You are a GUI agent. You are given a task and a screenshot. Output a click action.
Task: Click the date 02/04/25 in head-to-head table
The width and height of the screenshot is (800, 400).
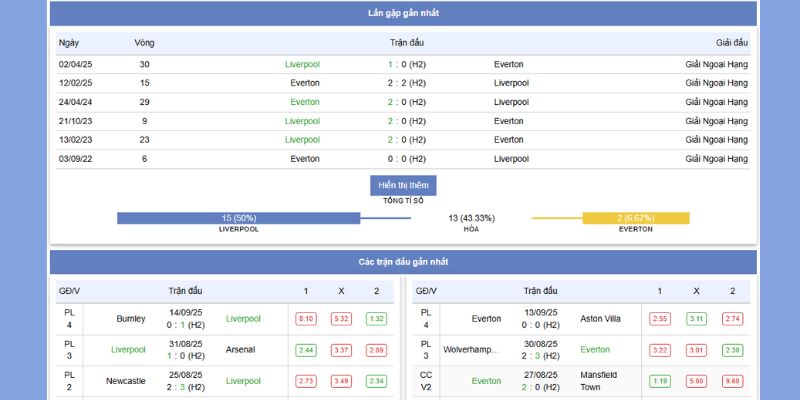click(x=76, y=64)
